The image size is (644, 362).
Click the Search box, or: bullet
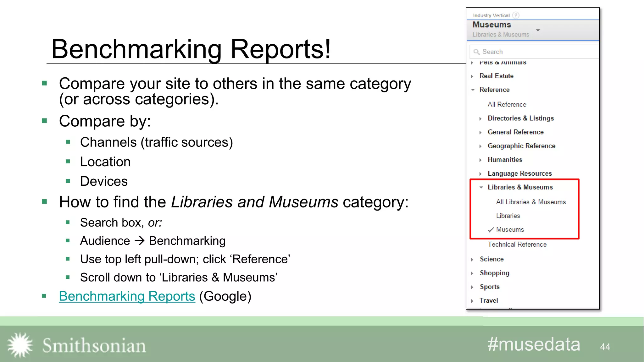coord(121,222)
